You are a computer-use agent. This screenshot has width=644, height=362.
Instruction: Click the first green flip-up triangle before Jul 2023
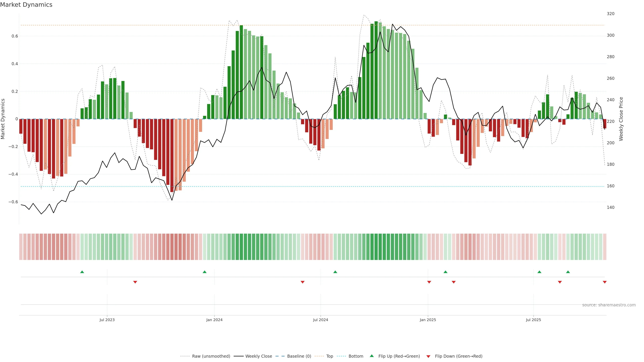pos(82,272)
